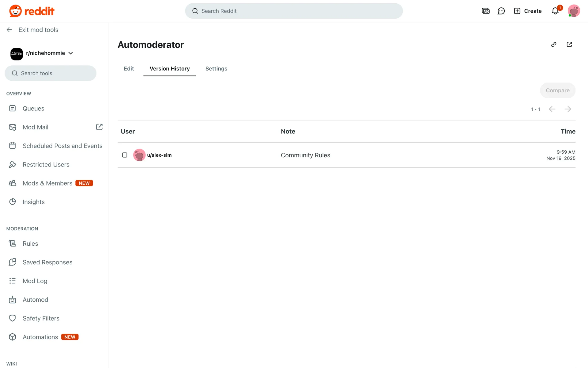The height and width of the screenshot is (368, 588).
Task: Switch to the Edit tab
Action: (129, 69)
